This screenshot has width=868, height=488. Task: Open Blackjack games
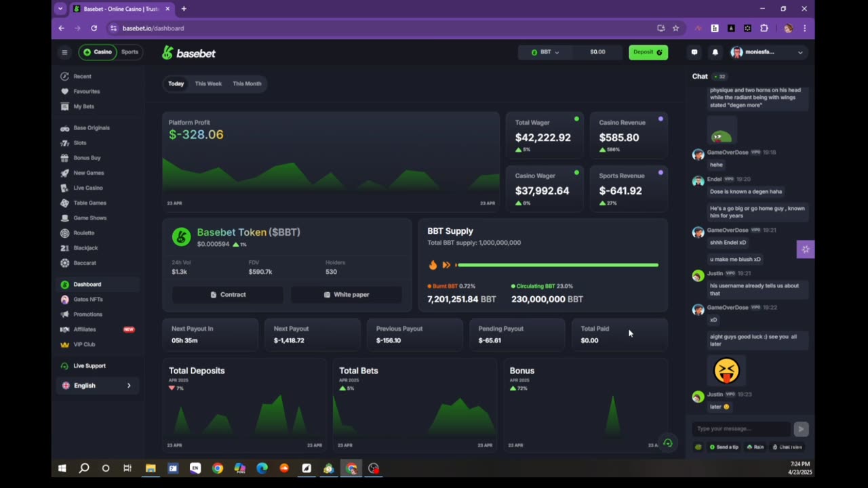85,248
